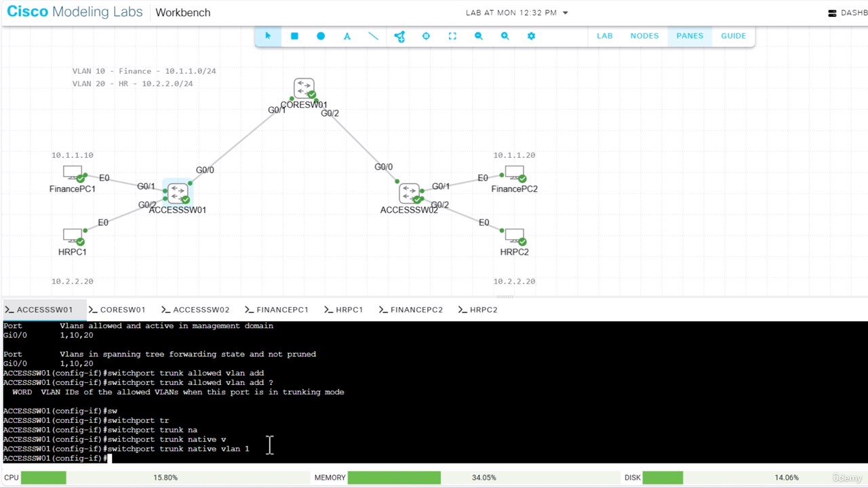Open the lab title dropdown arrow
This screenshot has width=868, height=488.
coord(566,13)
